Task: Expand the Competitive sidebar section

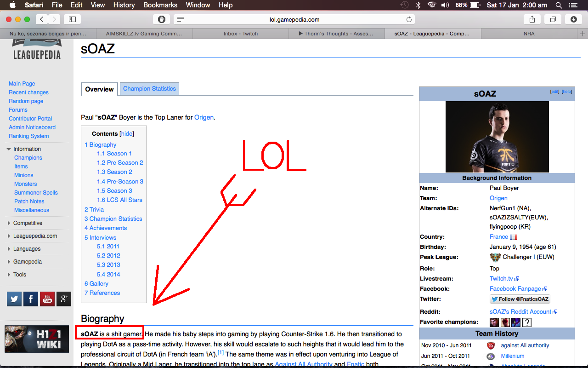Action: (9, 223)
